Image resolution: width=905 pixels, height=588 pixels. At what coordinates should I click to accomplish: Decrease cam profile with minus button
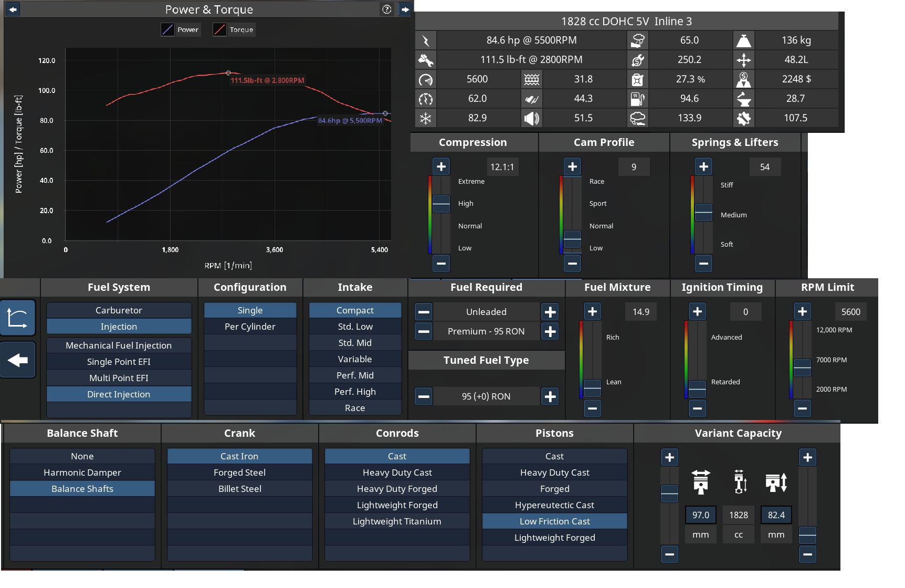click(x=572, y=263)
